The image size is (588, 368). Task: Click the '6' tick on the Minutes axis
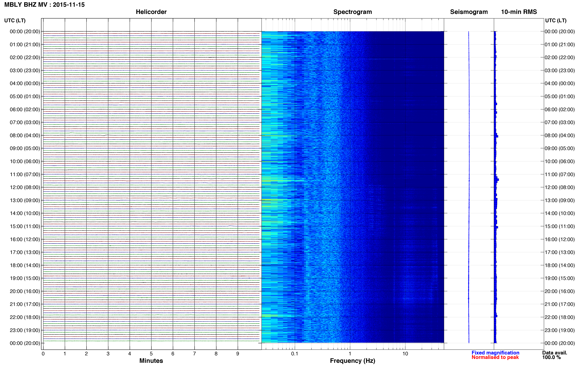[173, 354]
